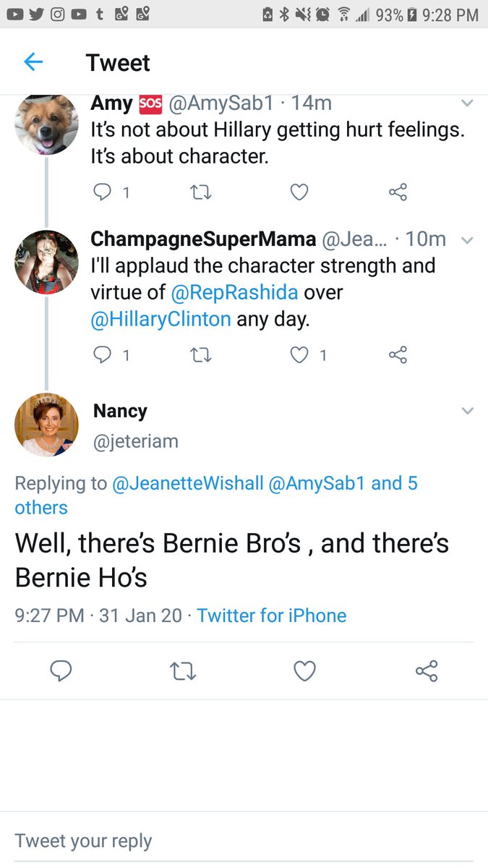Viewport: 488px width, 868px height.
Task: Expand options chevron on ChampagneSuperMama's tweet
Action: (467, 240)
